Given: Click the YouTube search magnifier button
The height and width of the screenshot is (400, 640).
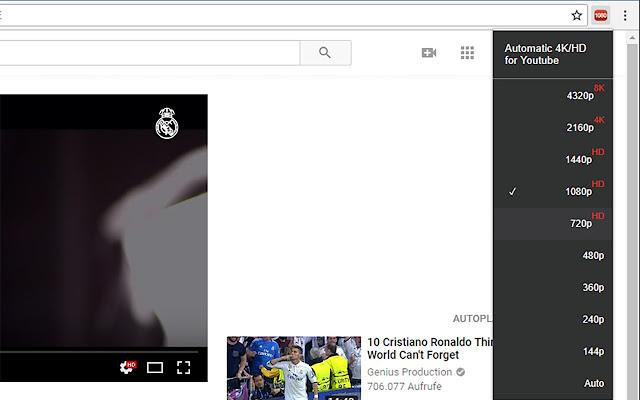Looking at the screenshot, I should (325, 53).
